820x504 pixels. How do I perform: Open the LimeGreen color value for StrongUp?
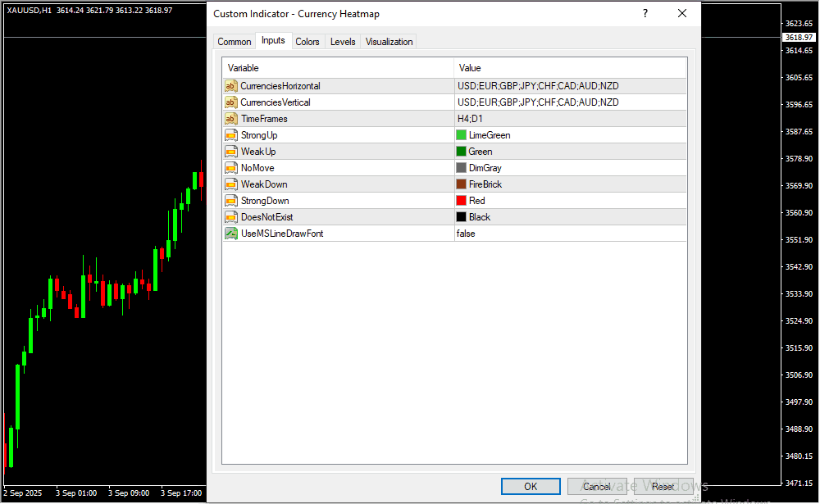click(489, 135)
